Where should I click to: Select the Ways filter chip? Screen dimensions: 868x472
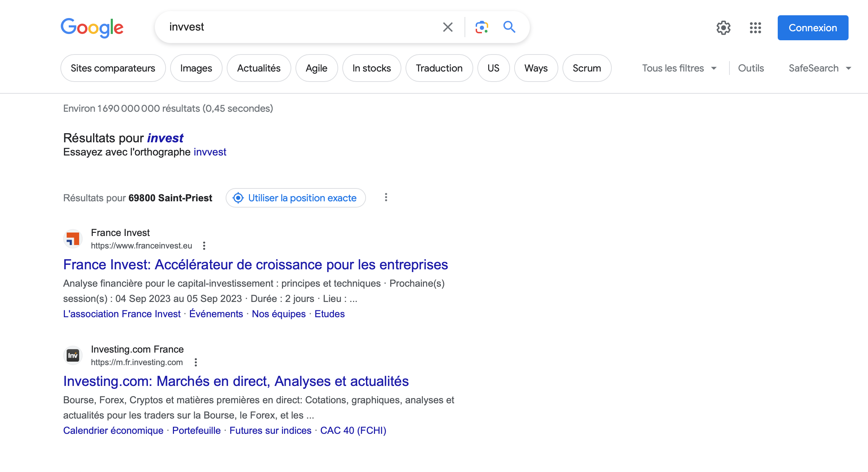[536, 68]
